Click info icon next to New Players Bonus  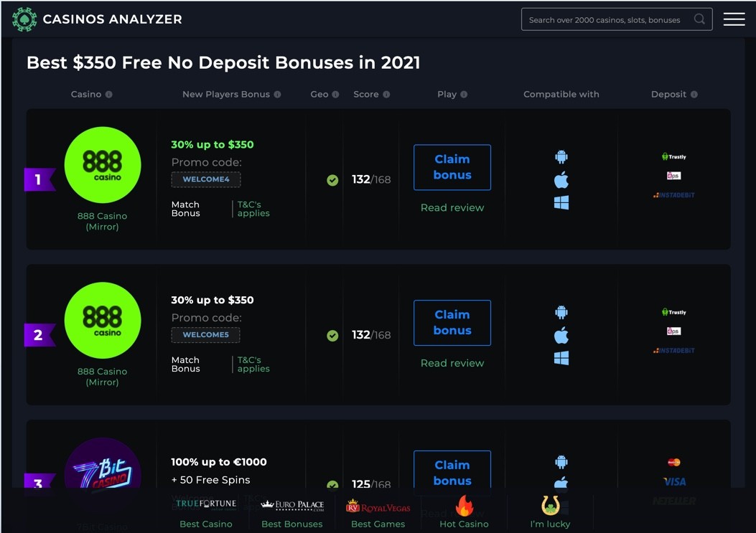click(x=277, y=95)
